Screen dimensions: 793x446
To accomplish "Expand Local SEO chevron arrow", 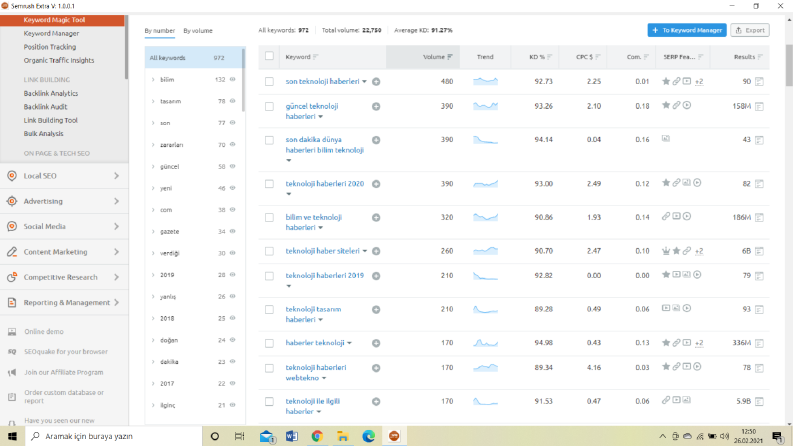I will [x=116, y=175].
